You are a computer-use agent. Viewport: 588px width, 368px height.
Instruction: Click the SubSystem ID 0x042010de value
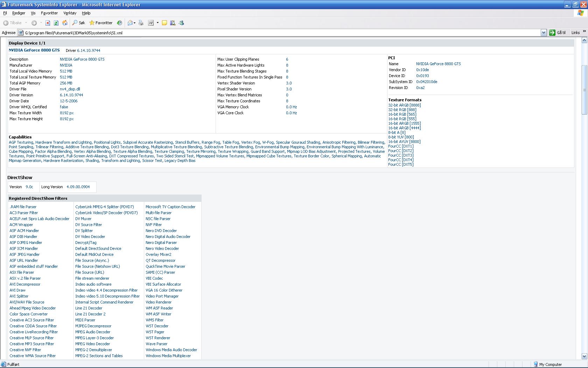[x=427, y=82]
